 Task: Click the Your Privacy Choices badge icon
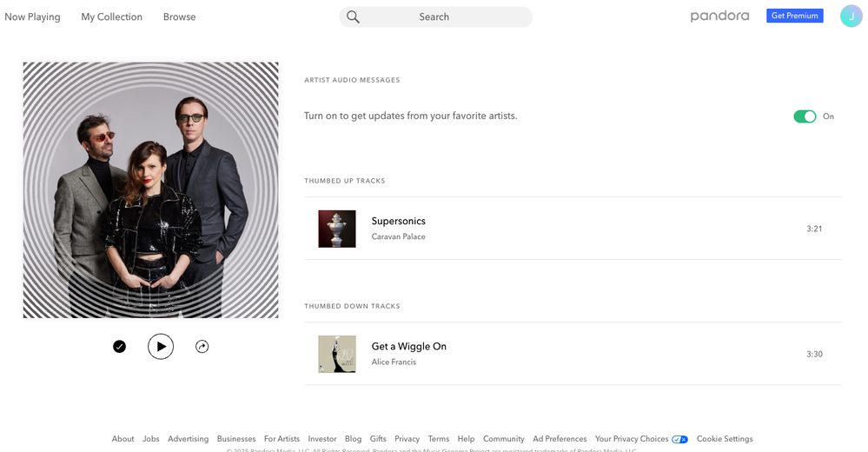pos(679,439)
